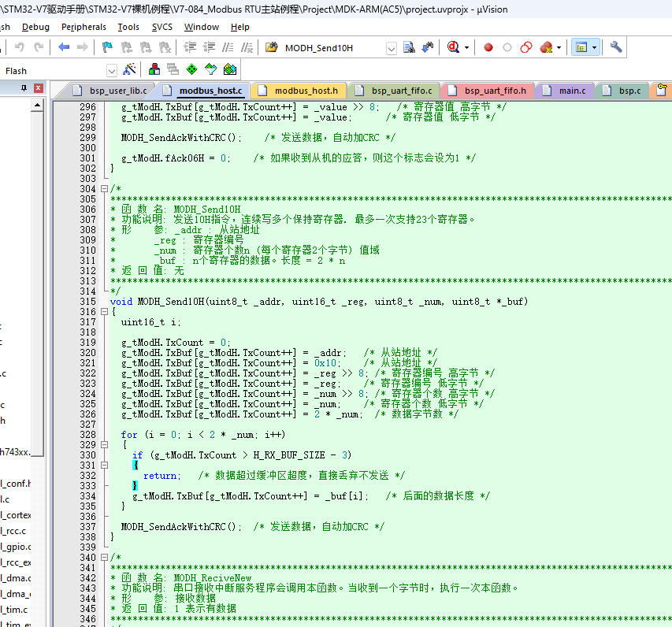This screenshot has height=627, width=672.
Task: Click the Undo toolbar icon
Action: click(x=19, y=46)
